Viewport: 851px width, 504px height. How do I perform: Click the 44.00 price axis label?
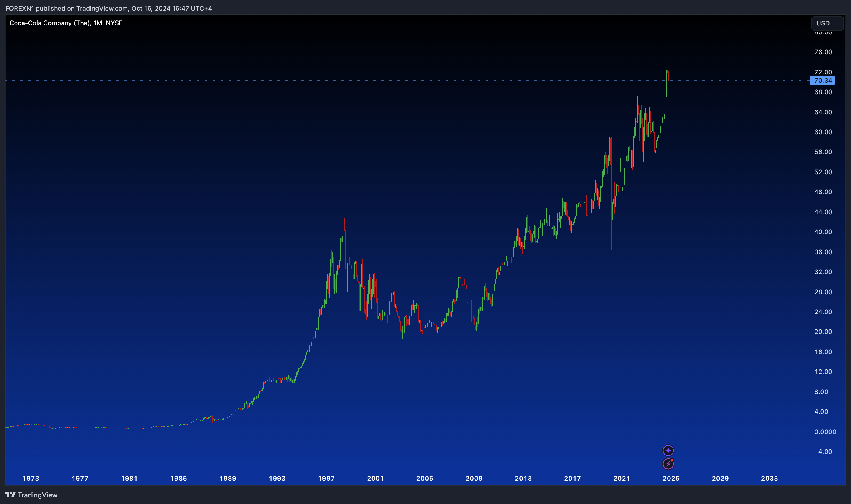click(823, 212)
